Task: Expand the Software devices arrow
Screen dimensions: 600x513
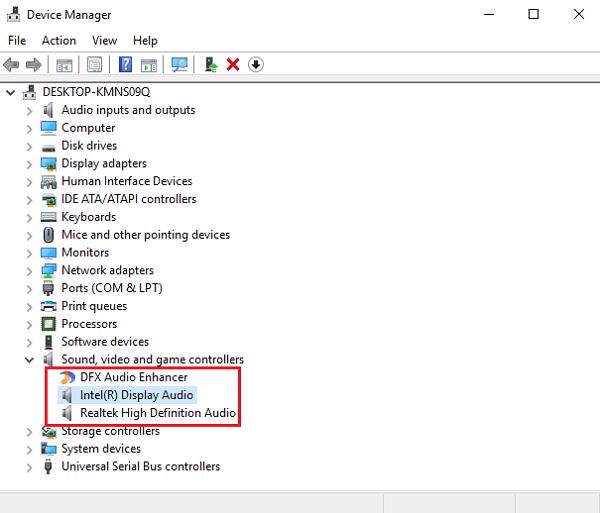Action: [x=29, y=342]
